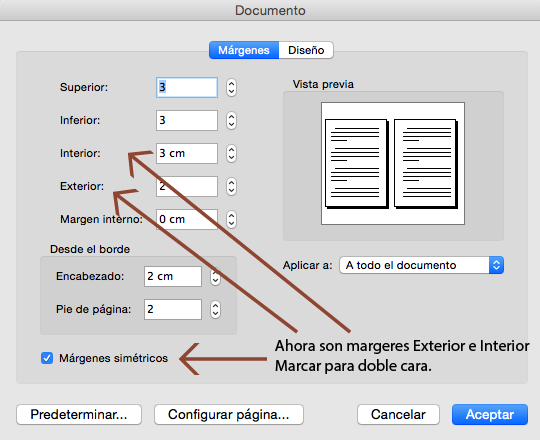Click the Vista previa page thumbnail
The height and width of the screenshot is (440, 540).
click(393, 164)
